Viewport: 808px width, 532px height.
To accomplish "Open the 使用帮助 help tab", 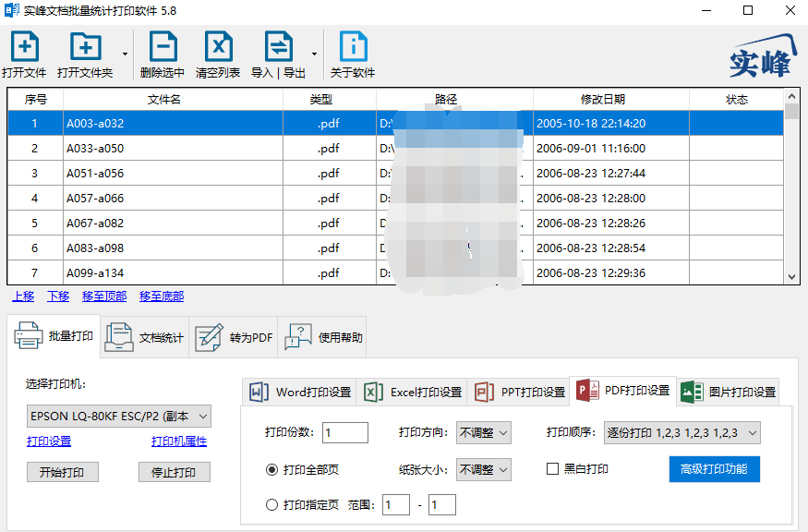I will pos(322,337).
